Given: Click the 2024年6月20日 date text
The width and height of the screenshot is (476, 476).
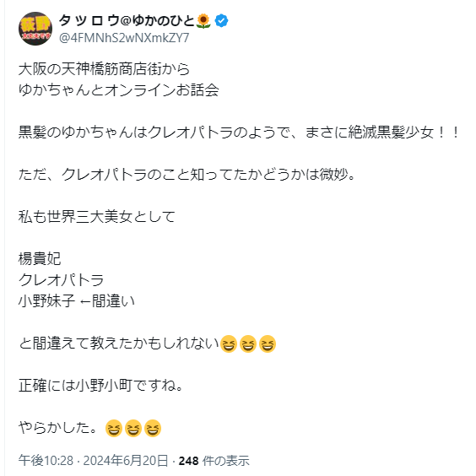Looking at the screenshot, I should pyautogui.click(x=126, y=461).
